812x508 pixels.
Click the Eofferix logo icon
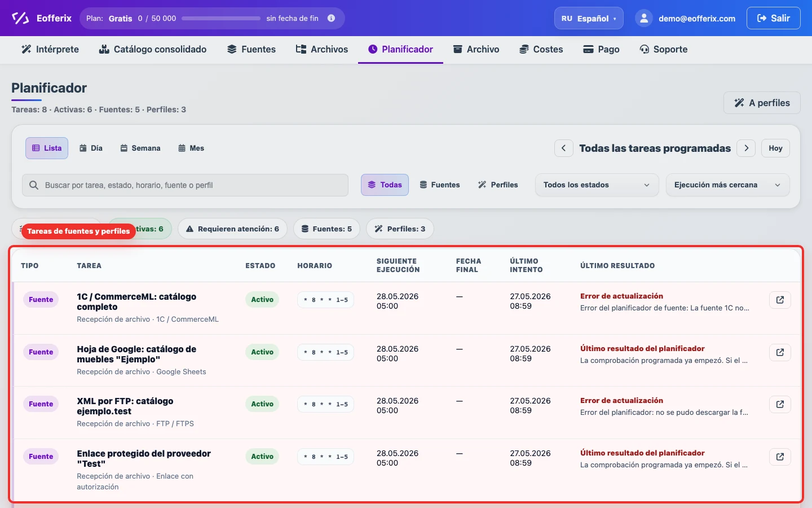[20, 18]
